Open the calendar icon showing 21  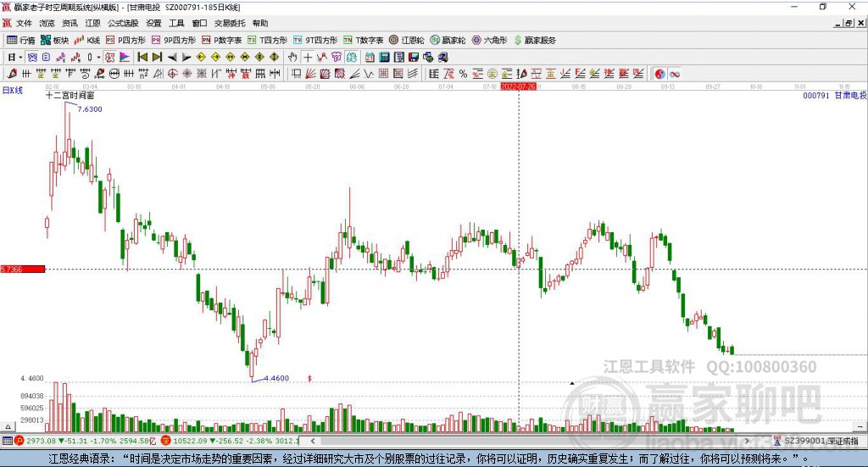[370, 57]
